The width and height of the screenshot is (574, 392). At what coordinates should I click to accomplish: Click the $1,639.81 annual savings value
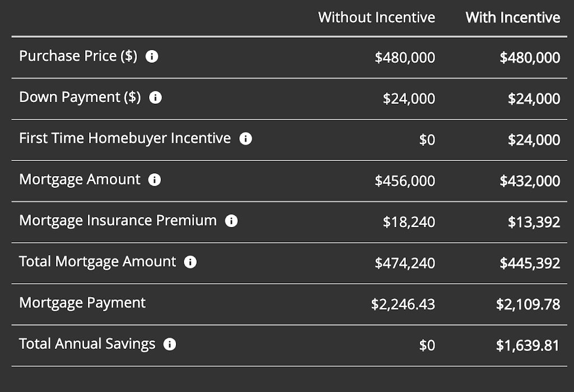coord(528,345)
